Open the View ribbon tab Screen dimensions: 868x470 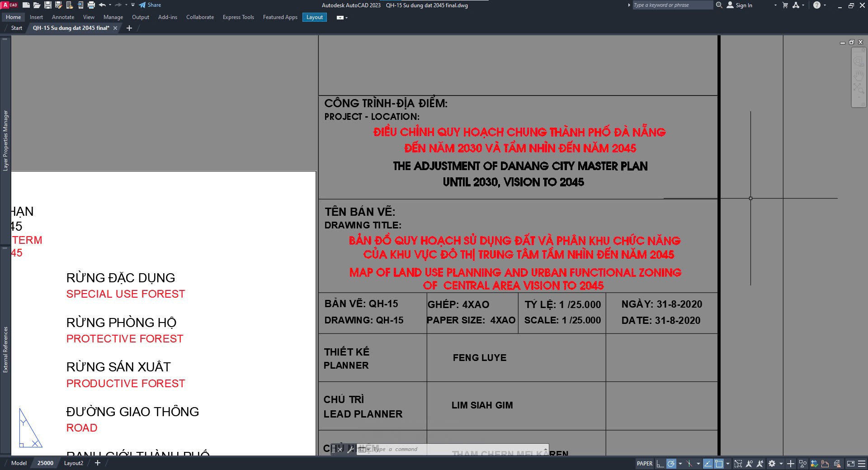[x=89, y=17]
